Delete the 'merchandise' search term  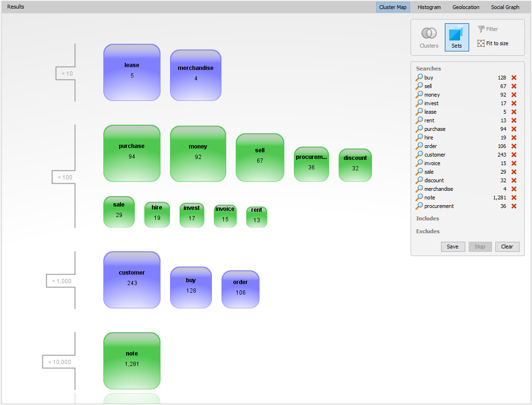pos(514,189)
